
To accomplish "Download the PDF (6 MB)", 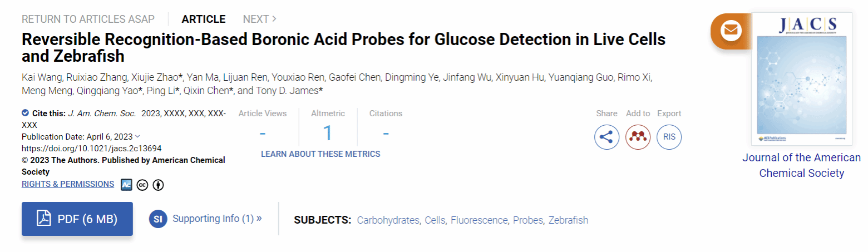I will [77, 219].
